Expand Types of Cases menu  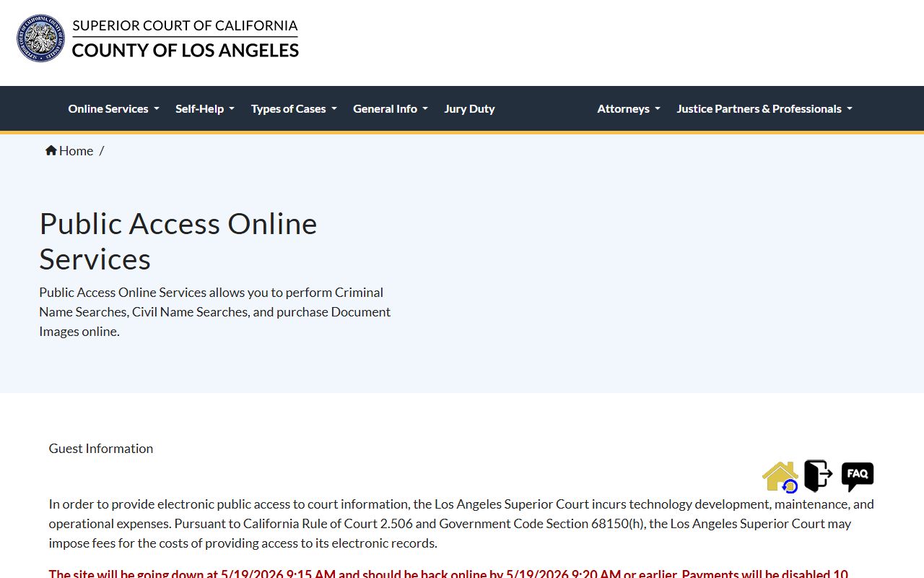(x=294, y=108)
